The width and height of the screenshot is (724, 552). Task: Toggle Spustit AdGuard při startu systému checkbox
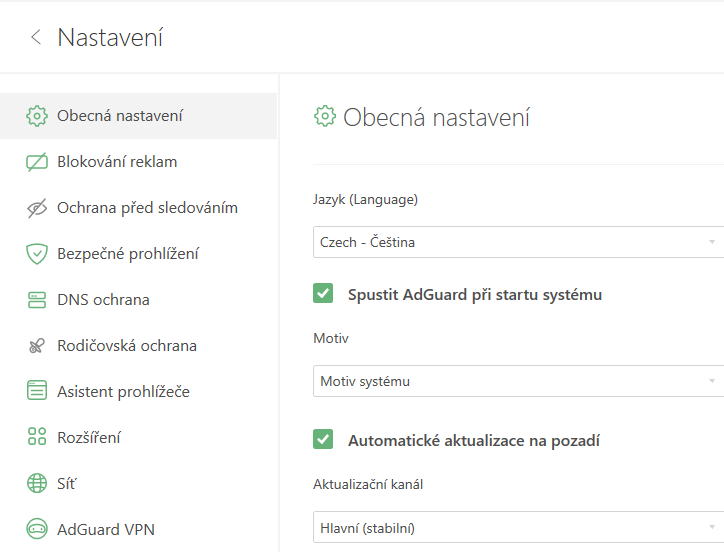[x=323, y=294]
